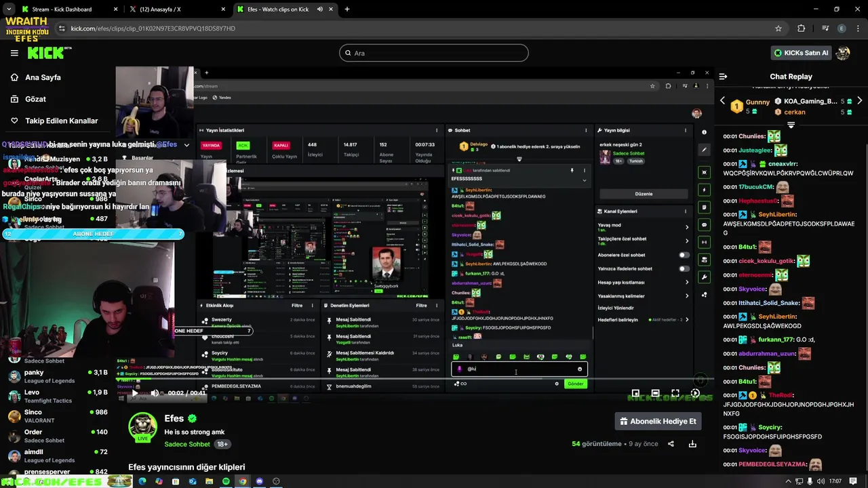
Task: Open the Chrome three-dot menu
Action: pos(857,28)
